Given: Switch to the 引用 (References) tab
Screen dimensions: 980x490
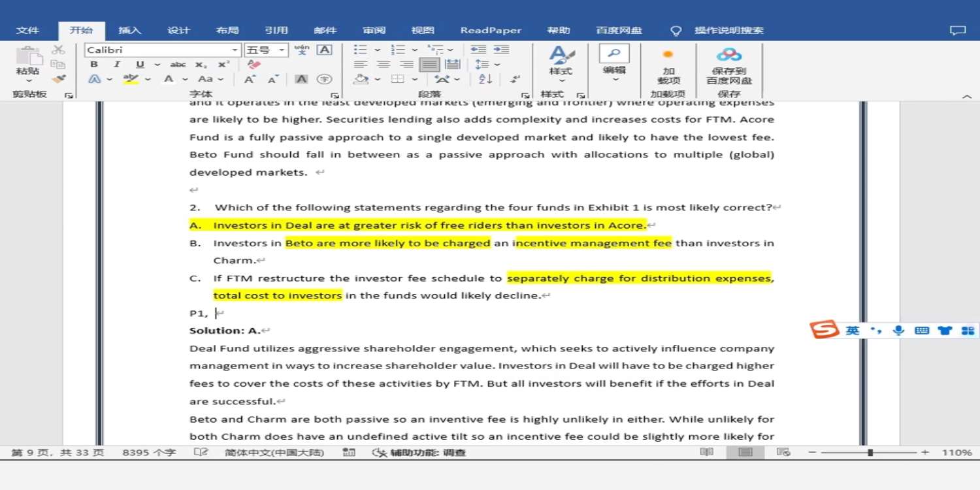Looking at the screenshot, I should tap(276, 30).
